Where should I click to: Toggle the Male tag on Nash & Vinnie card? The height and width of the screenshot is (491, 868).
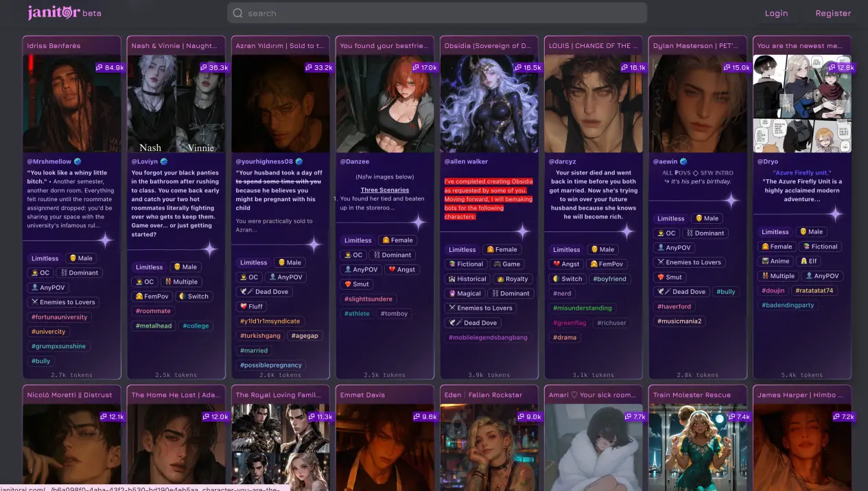[185, 266]
